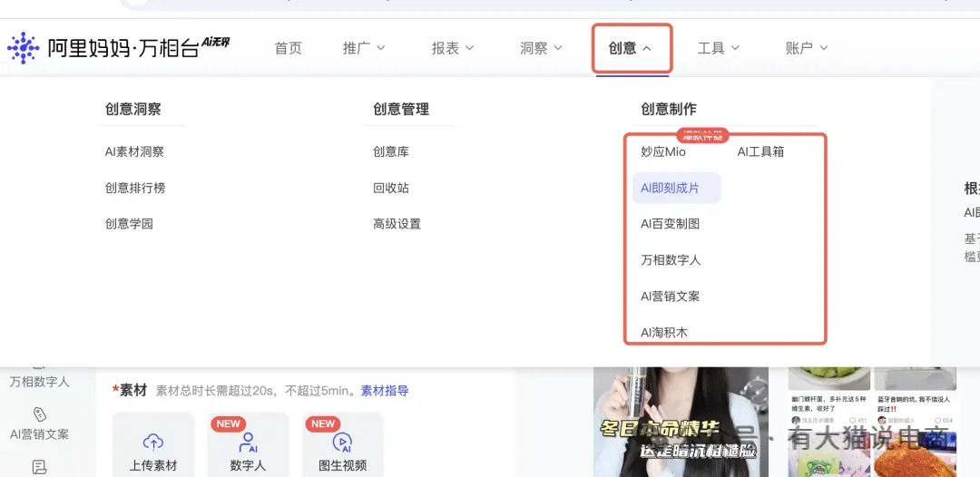Click the 素材指导 link
The width and height of the screenshot is (980, 477).
coord(385,392)
